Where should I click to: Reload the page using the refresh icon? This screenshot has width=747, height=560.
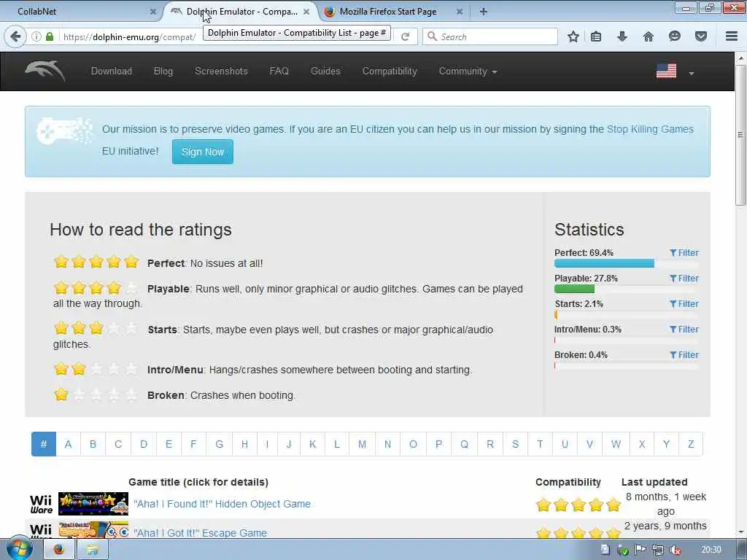coord(405,36)
